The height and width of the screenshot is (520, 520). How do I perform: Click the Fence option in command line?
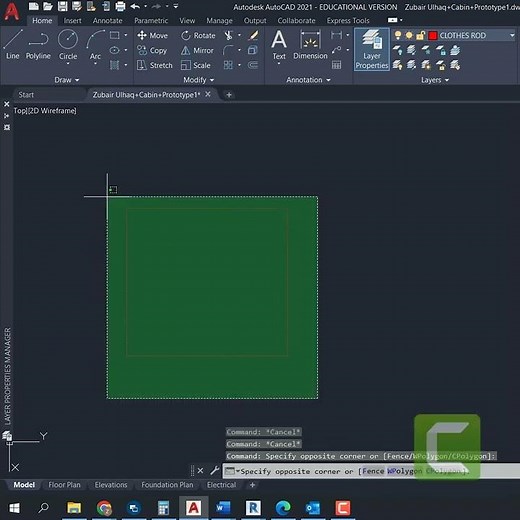coord(373,471)
